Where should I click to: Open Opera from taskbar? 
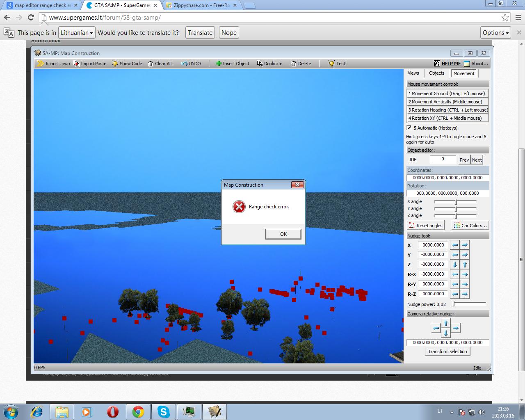(x=113, y=411)
